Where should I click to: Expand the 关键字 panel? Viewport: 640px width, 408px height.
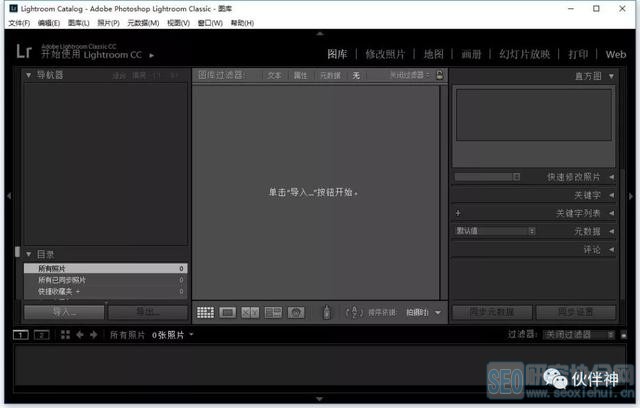tap(611, 195)
